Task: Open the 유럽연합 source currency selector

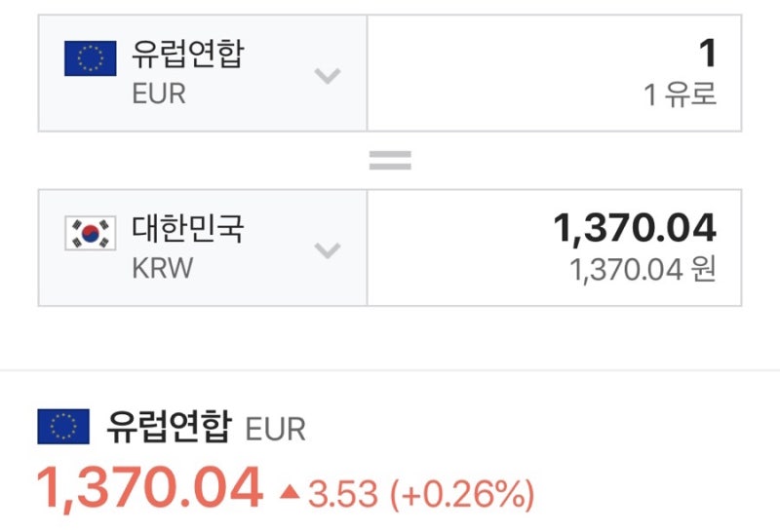Action: point(203,73)
